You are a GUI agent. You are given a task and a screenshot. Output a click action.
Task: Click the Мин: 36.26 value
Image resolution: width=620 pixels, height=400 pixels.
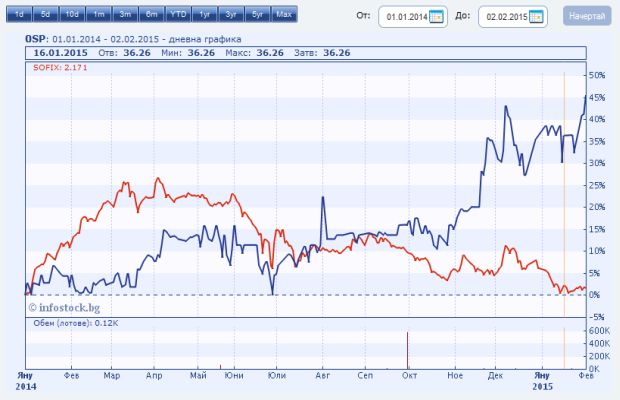coord(188,53)
